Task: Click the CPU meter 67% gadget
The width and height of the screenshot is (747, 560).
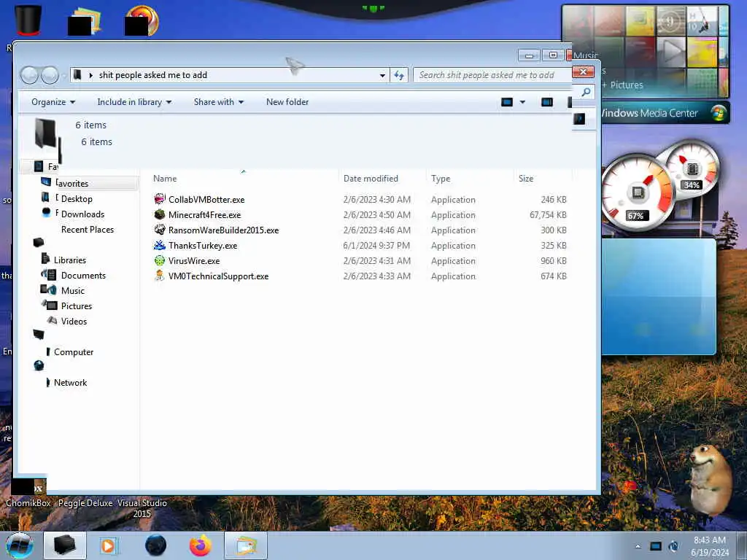Action: pyautogui.click(x=638, y=194)
